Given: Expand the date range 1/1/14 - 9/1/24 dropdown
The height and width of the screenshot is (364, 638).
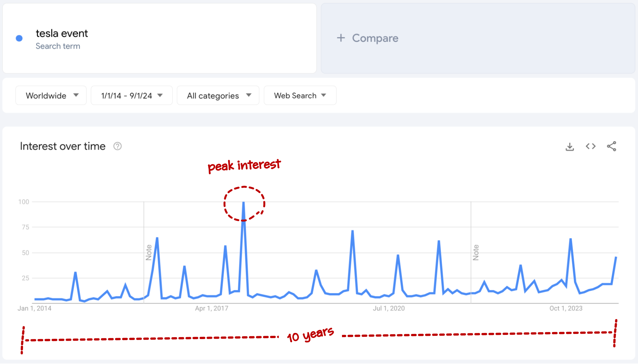Looking at the screenshot, I should tap(131, 96).
